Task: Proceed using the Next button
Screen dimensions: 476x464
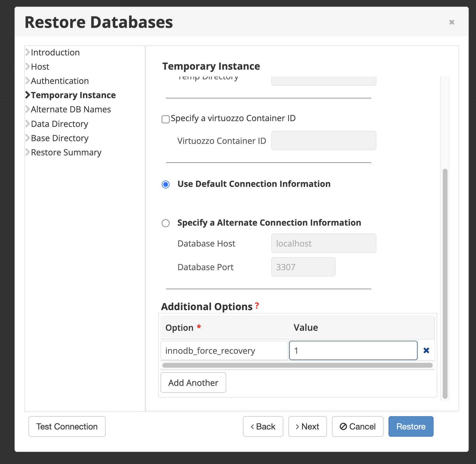Action: pos(307,426)
